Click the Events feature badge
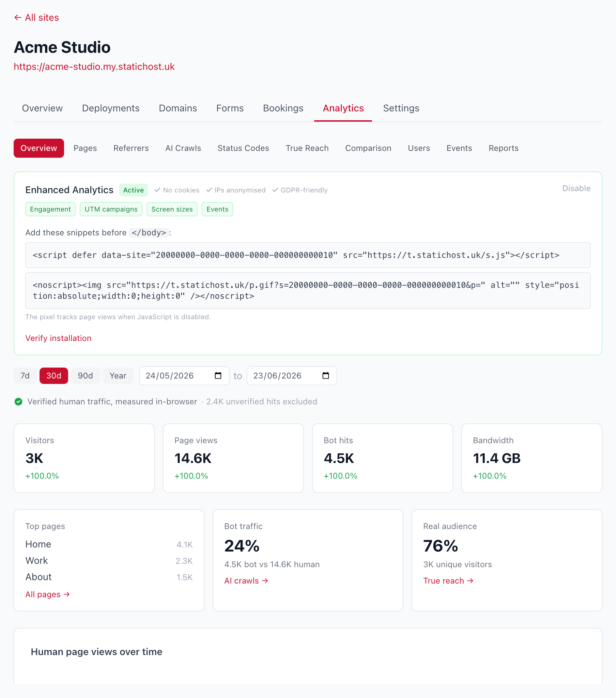 click(217, 209)
